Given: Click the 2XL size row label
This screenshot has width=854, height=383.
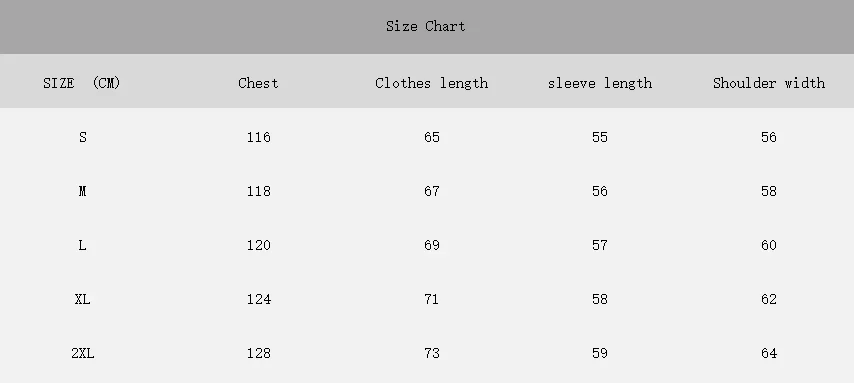Looking at the screenshot, I should 82,353.
